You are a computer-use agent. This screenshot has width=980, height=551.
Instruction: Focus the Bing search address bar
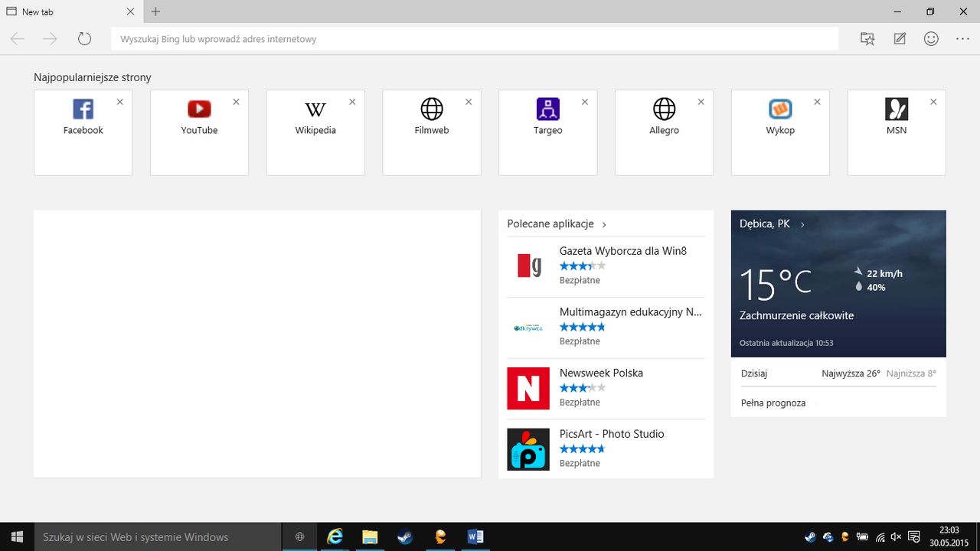tap(475, 39)
